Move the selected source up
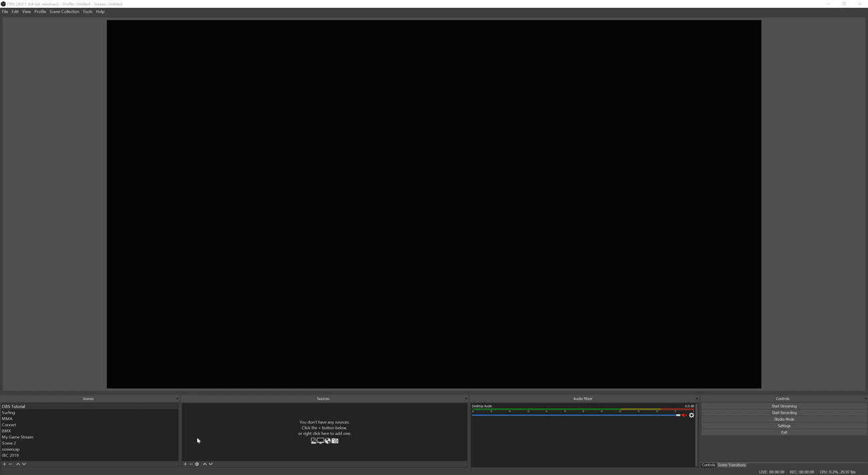 coord(205,464)
